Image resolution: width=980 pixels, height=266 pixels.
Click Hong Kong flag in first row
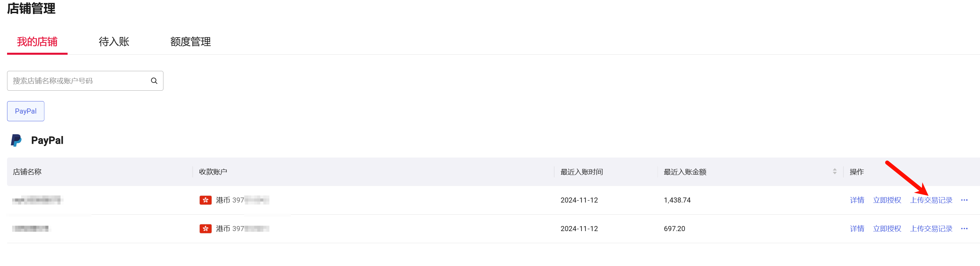pyautogui.click(x=205, y=200)
